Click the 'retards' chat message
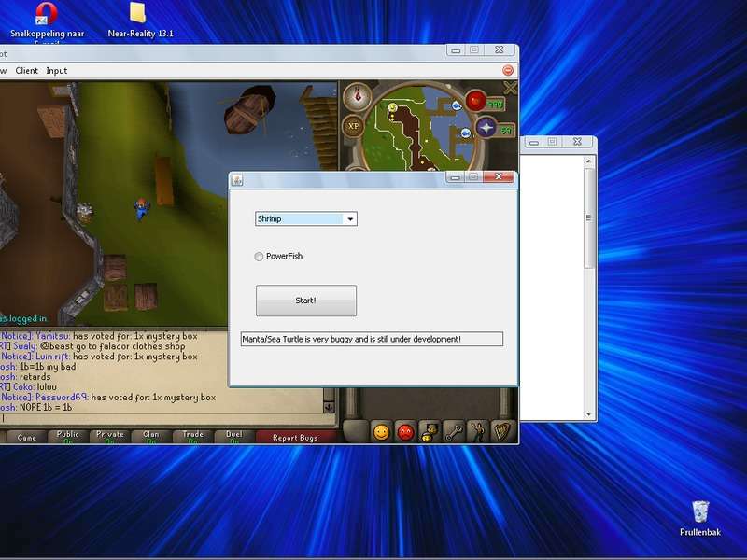The height and width of the screenshot is (560, 747). point(35,377)
